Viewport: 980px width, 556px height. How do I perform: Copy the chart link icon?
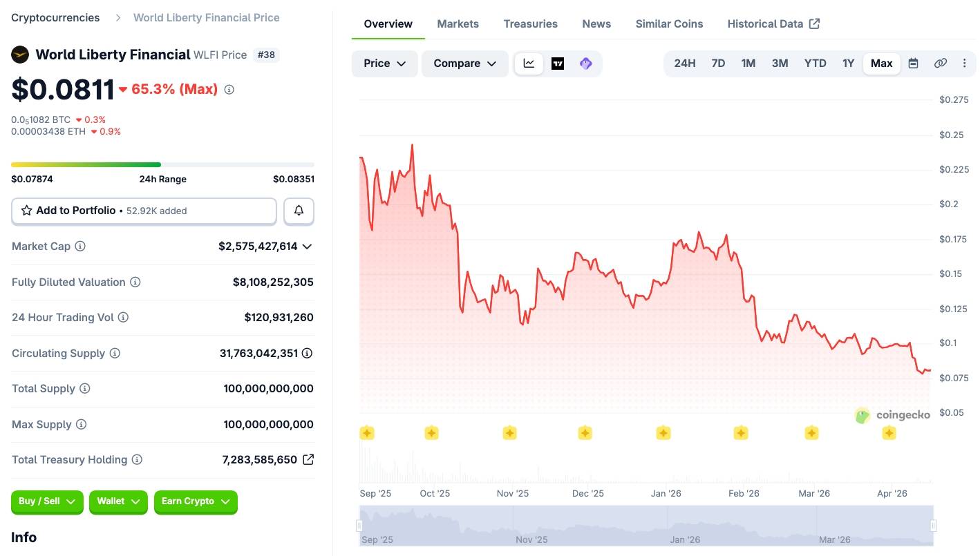[940, 63]
